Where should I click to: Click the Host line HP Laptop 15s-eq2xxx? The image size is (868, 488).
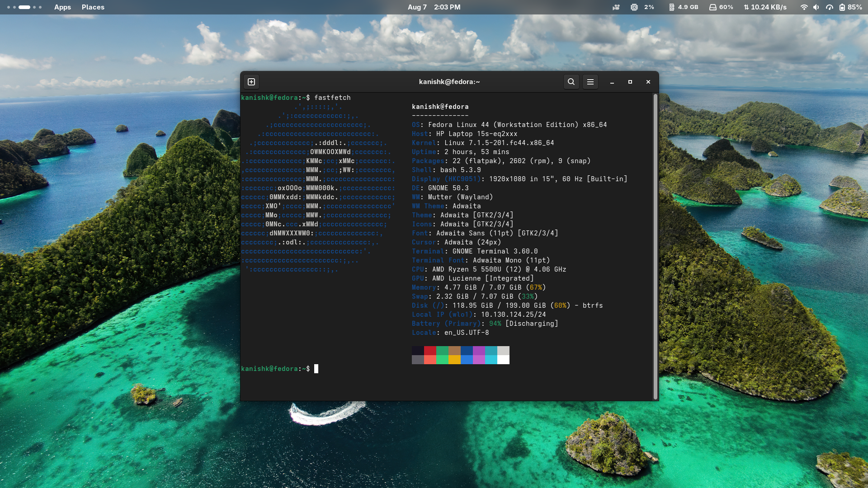pos(465,134)
